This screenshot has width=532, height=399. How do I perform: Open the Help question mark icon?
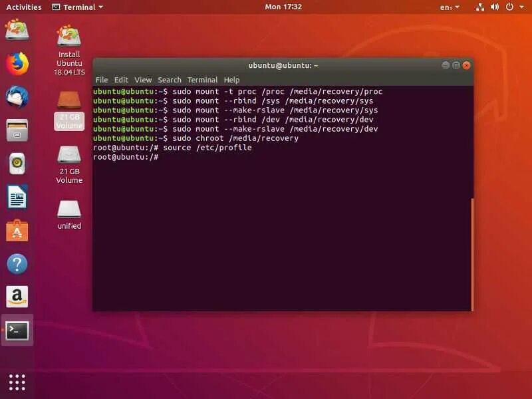17,263
